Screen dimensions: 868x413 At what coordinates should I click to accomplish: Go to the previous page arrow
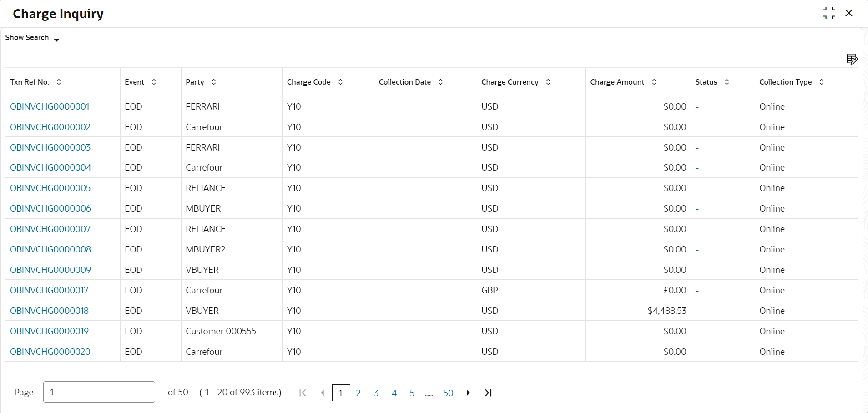click(323, 393)
